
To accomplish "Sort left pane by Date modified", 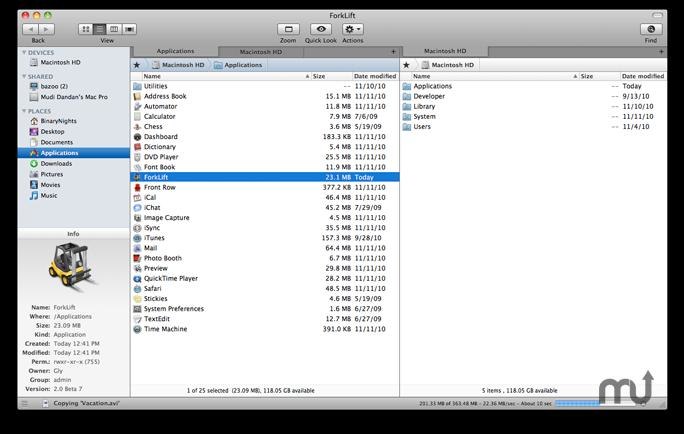I will pos(375,76).
